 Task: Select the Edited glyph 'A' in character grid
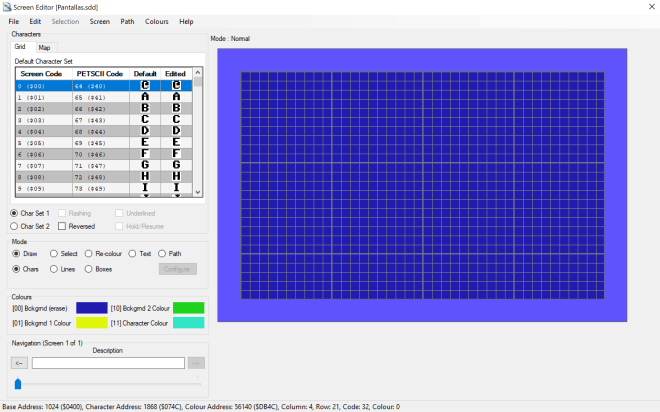pos(176,97)
